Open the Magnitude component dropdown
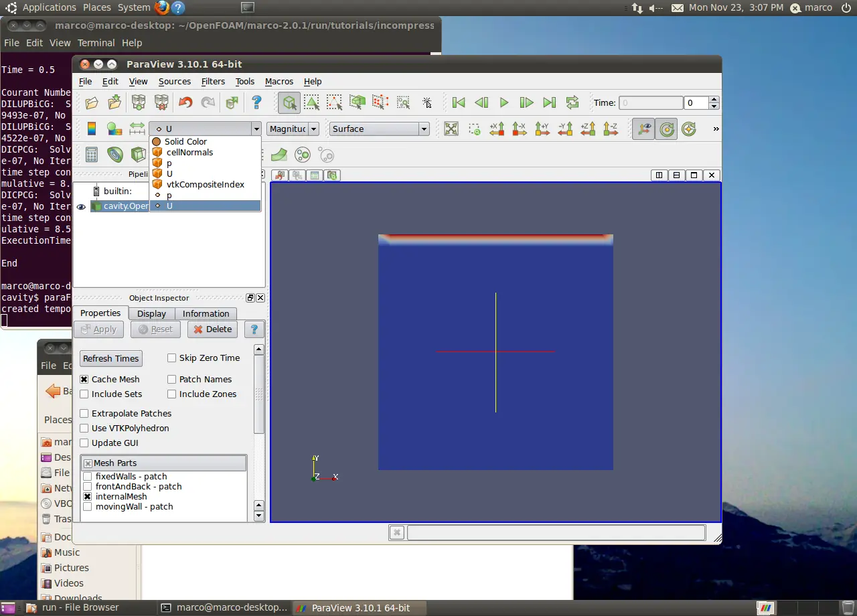 coord(313,129)
